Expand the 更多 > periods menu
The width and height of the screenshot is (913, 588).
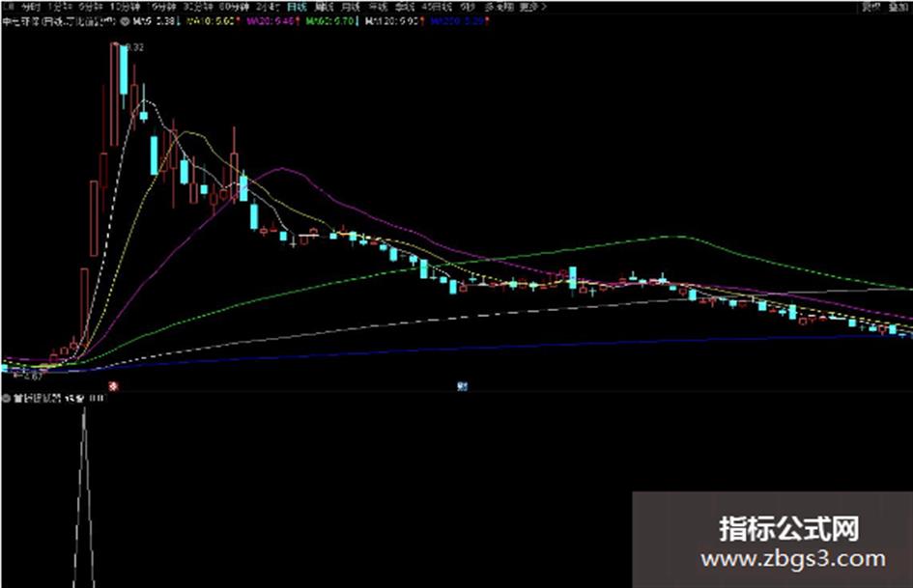[x=532, y=7]
